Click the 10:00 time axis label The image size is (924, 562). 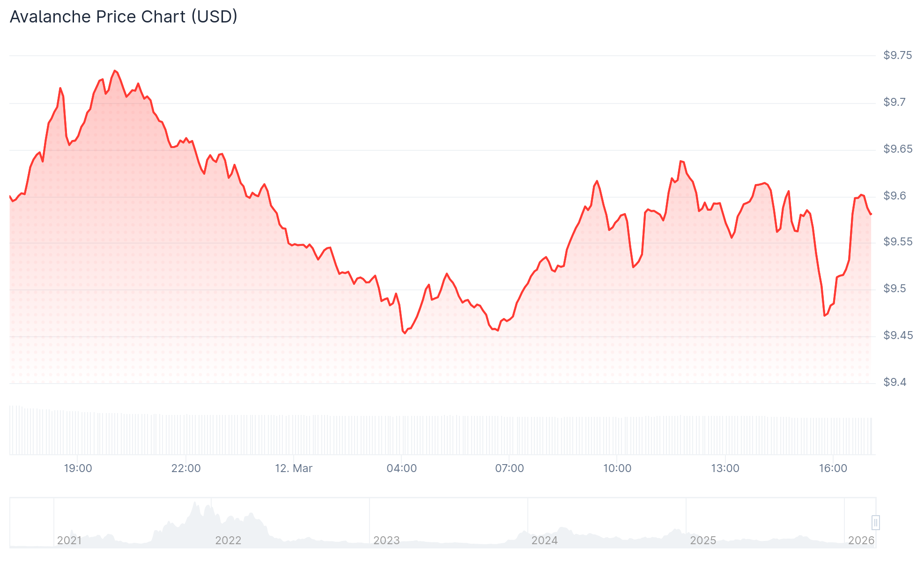[617, 468]
